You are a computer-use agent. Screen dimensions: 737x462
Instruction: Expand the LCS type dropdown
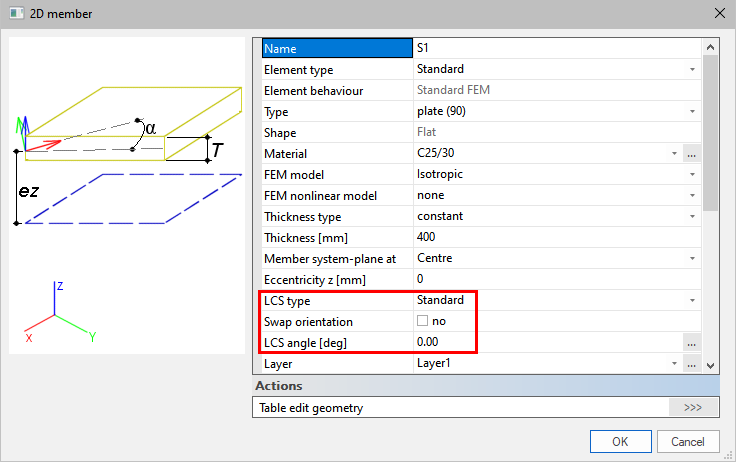tap(691, 301)
